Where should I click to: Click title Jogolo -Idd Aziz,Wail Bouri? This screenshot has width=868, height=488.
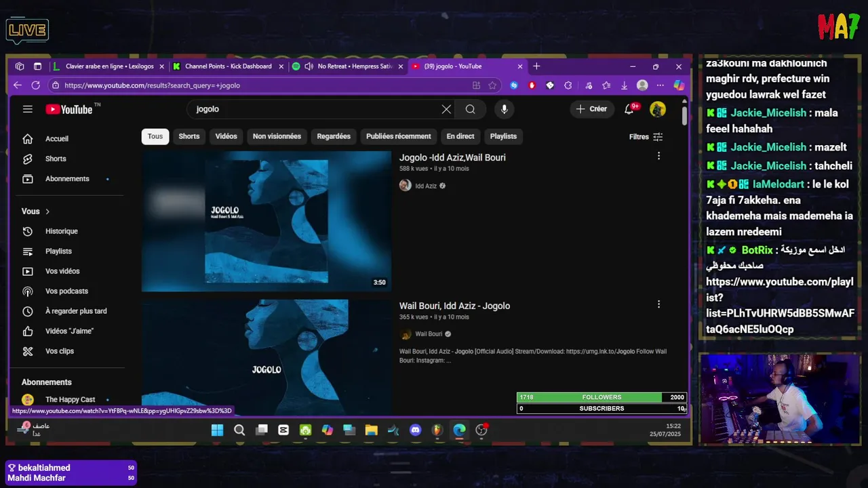[x=452, y=158]
